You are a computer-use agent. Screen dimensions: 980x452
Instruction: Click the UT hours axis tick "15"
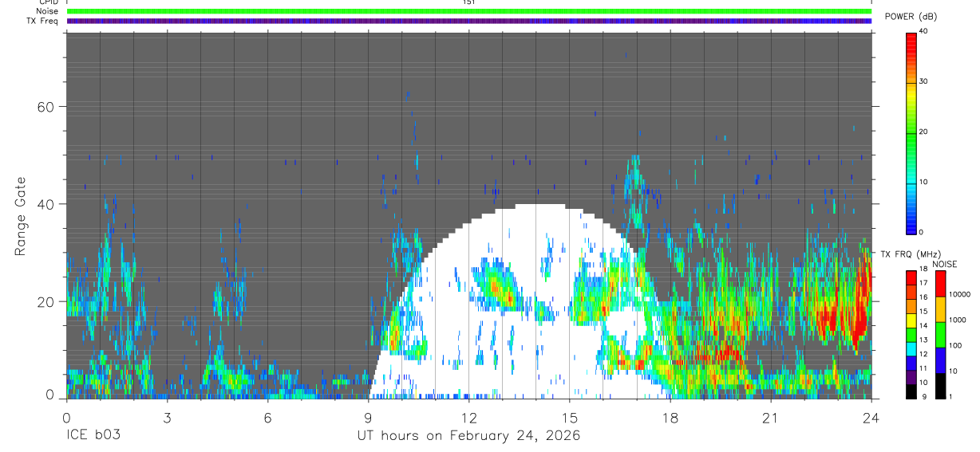point(569,418)
